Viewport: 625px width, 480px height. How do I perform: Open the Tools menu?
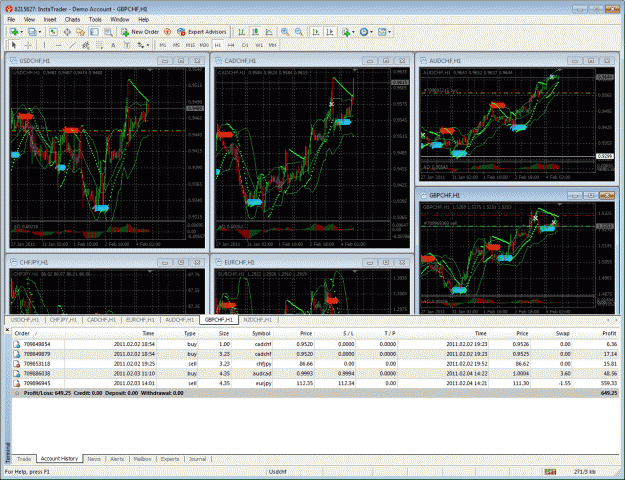(x=95, y=19)
